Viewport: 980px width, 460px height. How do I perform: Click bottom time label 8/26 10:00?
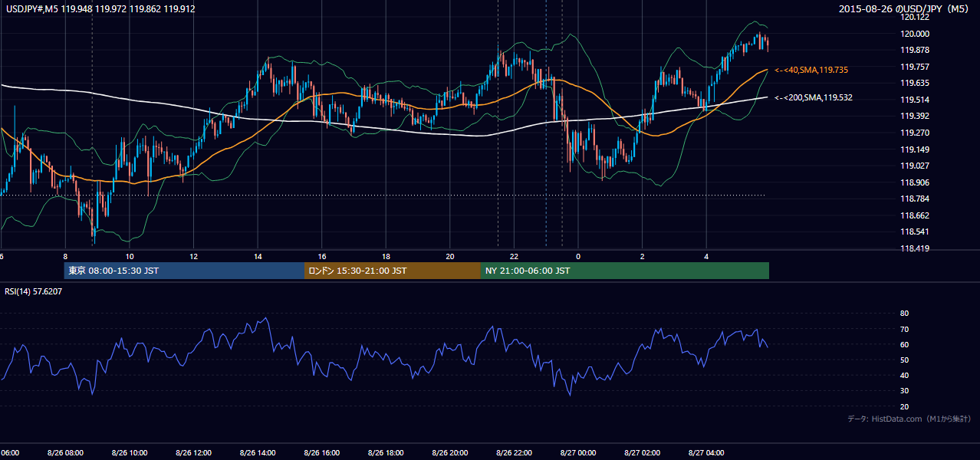point(129,452)
